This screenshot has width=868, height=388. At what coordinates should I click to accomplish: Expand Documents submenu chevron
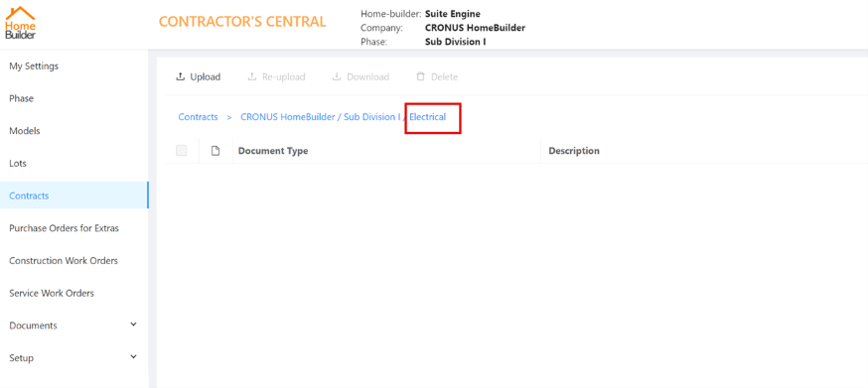(133, 324)
